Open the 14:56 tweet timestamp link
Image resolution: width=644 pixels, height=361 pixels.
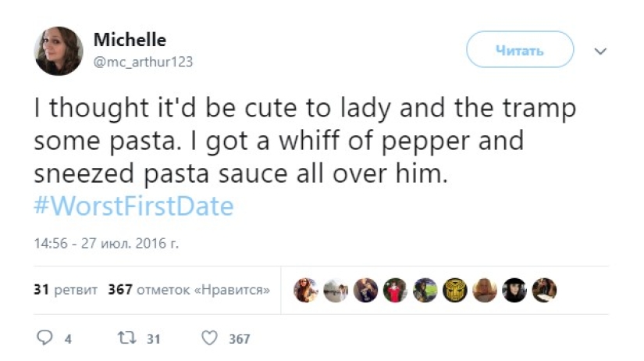tap(106, 244)
